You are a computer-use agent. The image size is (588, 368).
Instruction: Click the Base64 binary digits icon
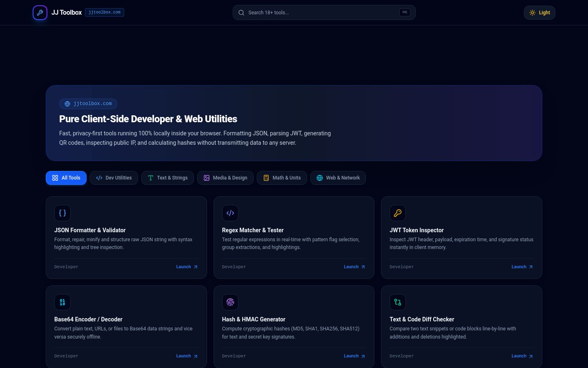62,302
